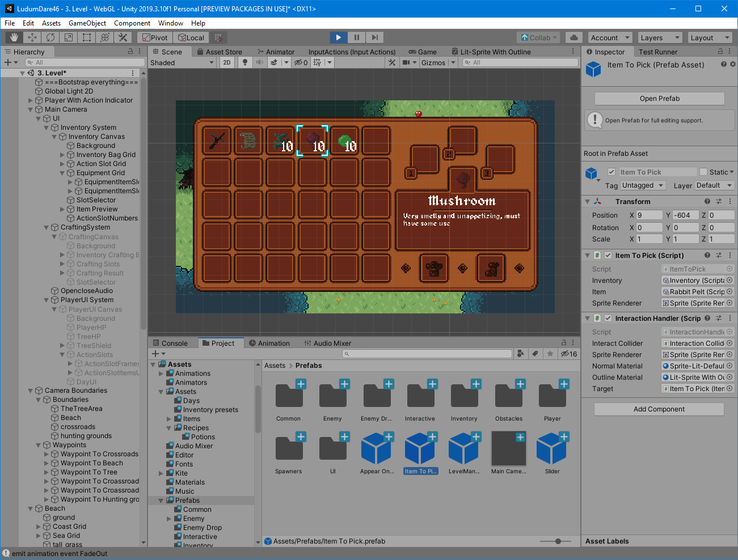Viewport: 738px width, 560px height.
Task: Switch to the Game tab
Action: [x=423, y=52]
